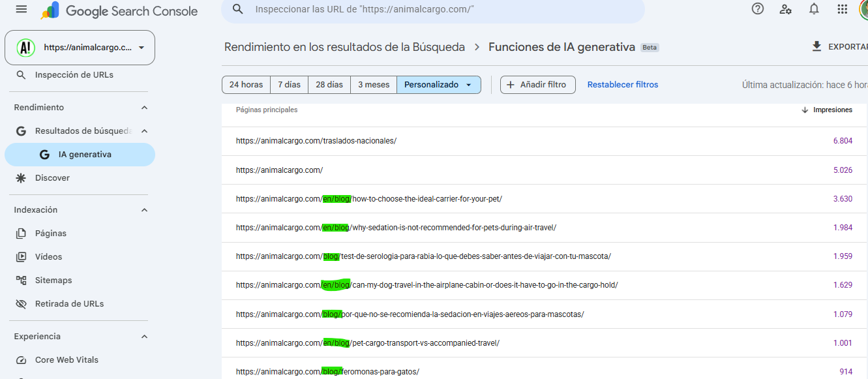This screenshot has width=868, height=379.
Task: Click the sort arrow beside Impresiones
Action: tap(805, 110)
